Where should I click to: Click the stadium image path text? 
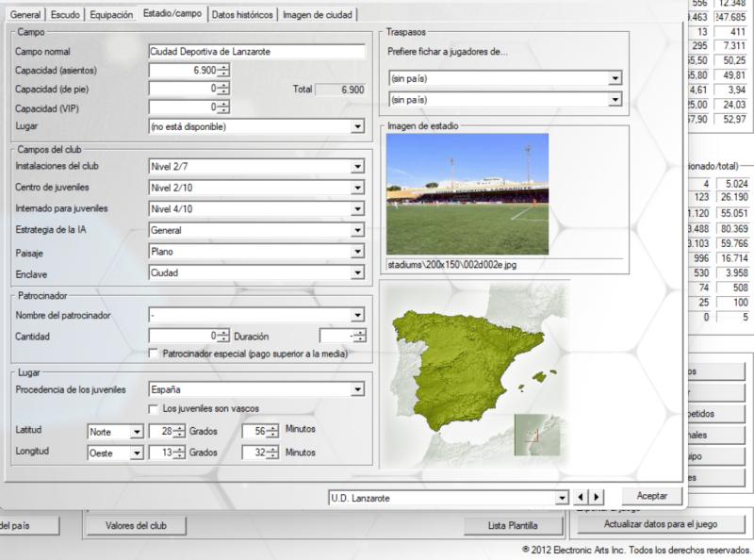[452, 265]
